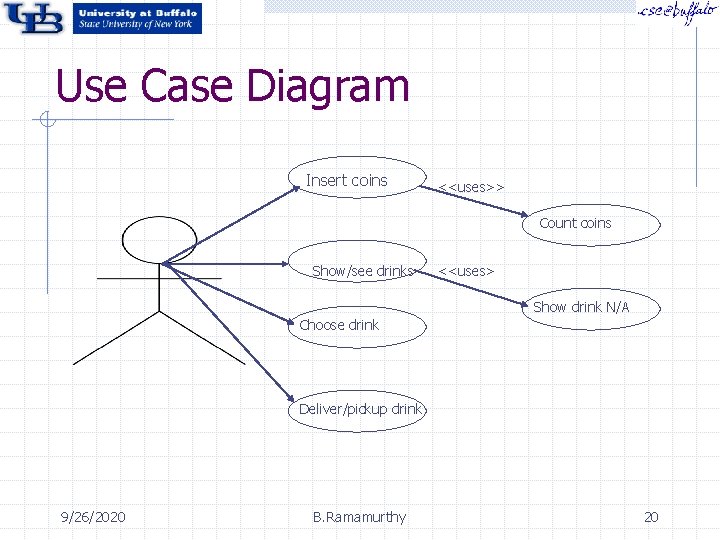The width and height of the screenshot is (720, 540).
Task: Click the UB logo in the header
Action: tap(33, 17)
